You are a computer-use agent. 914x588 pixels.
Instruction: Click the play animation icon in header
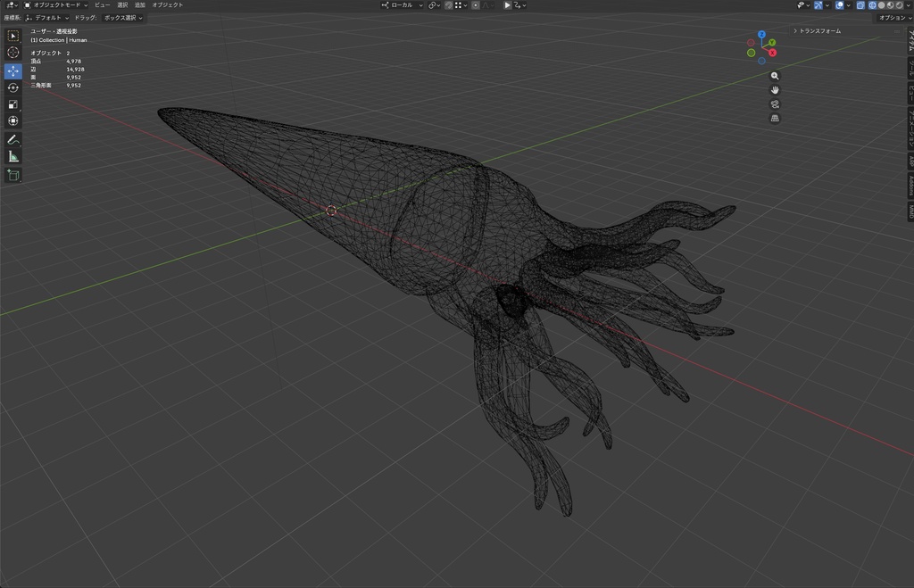click(507, 5)
